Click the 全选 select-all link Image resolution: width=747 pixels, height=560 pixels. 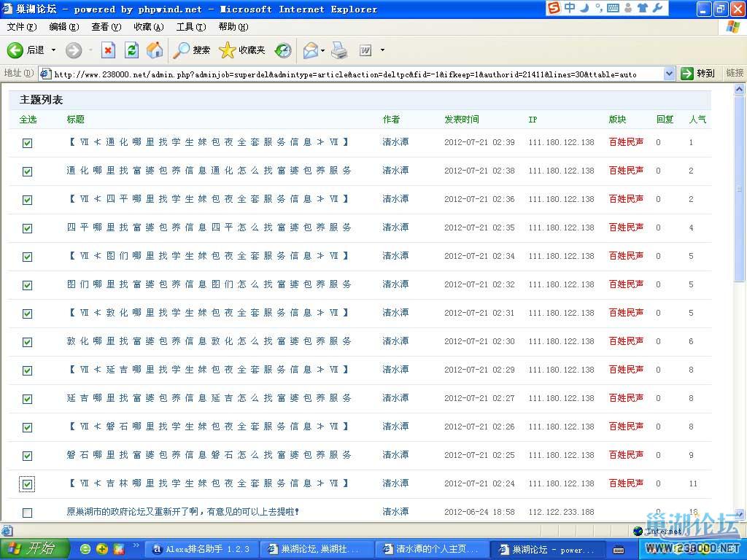tap(28, 120)
